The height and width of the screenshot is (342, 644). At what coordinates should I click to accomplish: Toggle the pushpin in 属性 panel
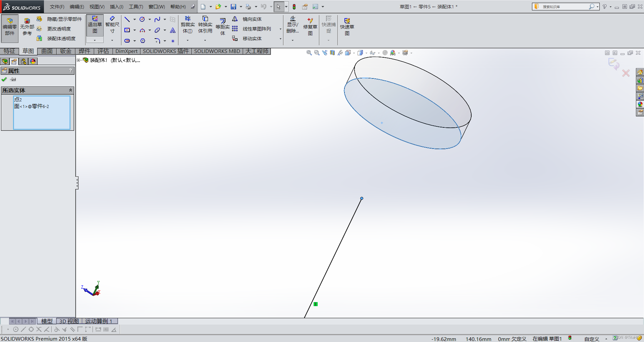tap(13, 79)
